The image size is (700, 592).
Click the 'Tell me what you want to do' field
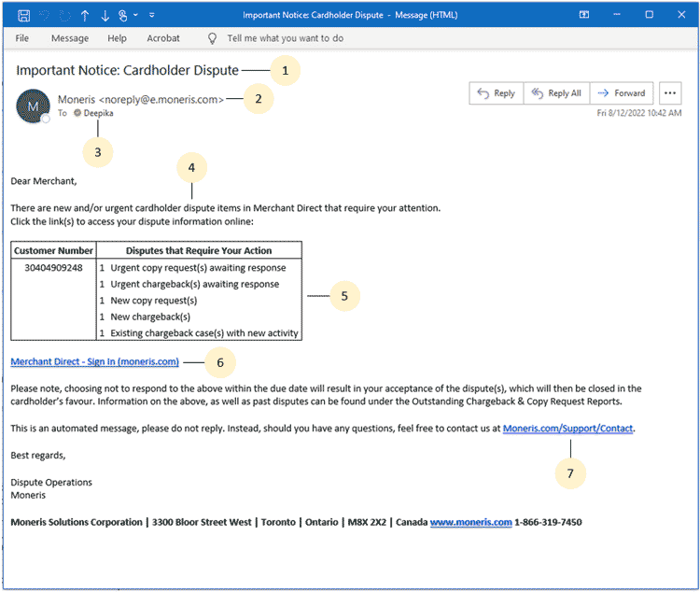(286, 38)
